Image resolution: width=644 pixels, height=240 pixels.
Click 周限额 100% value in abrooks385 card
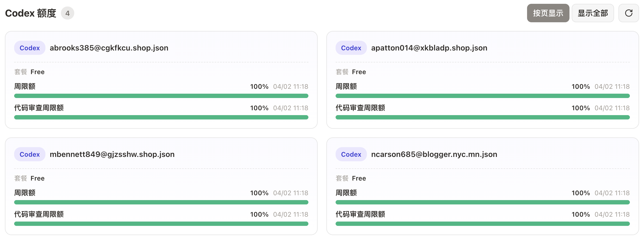coord(259,87)
